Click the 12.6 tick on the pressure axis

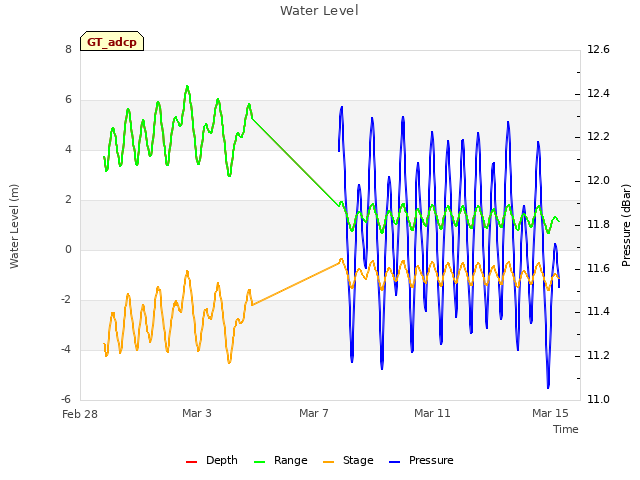point(598,49)
